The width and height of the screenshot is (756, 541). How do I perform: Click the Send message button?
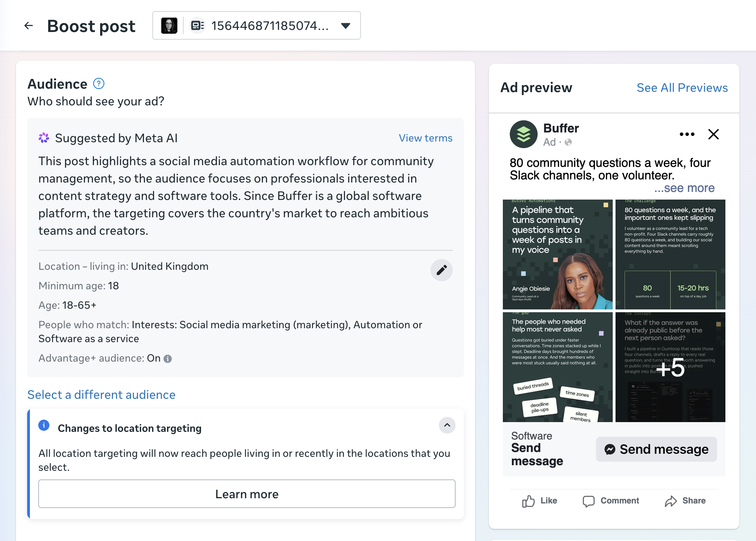[657, 449]
